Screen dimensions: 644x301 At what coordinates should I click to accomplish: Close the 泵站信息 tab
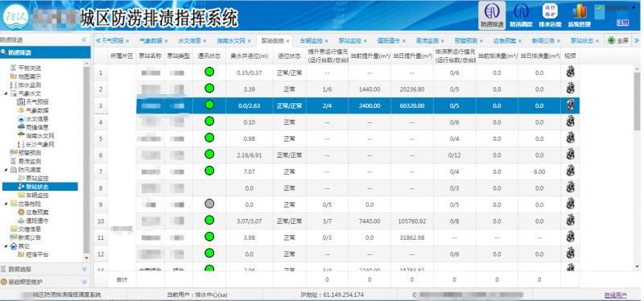pos(287,41)
